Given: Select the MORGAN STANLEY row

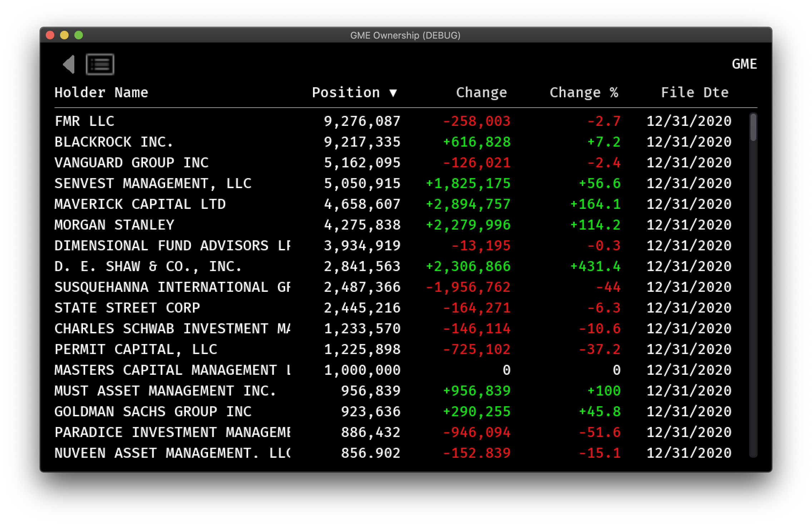Looking at the screenshot, I should point(114,225).
